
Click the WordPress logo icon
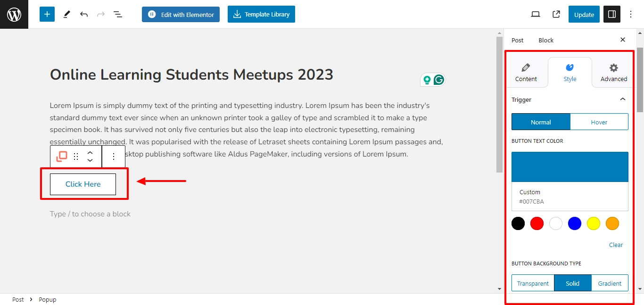(14, 14)
